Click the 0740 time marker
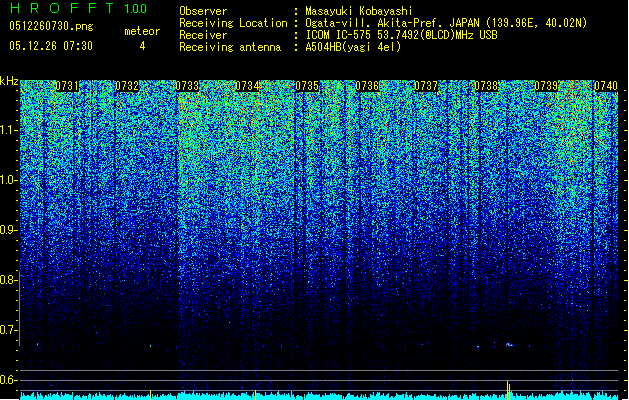 (x=606, y=86)
